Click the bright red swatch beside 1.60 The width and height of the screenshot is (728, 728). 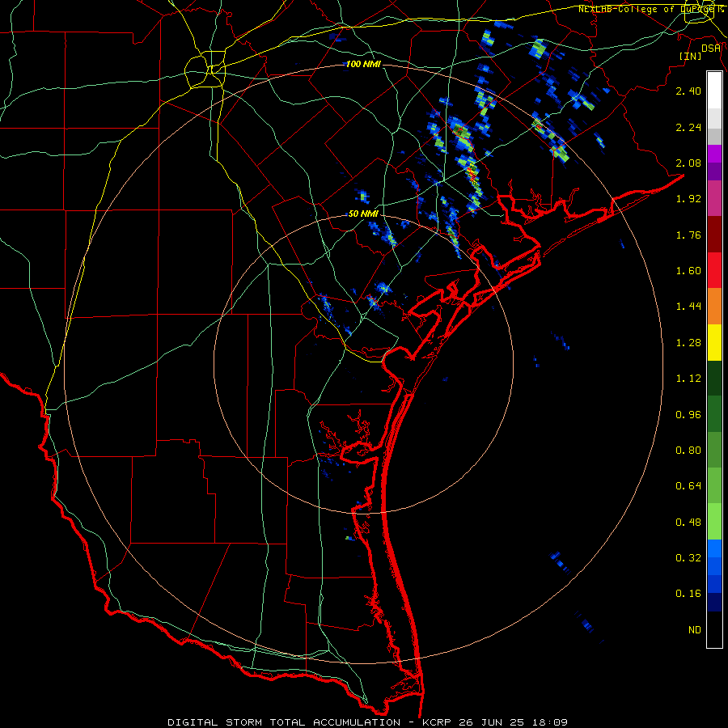714,270
